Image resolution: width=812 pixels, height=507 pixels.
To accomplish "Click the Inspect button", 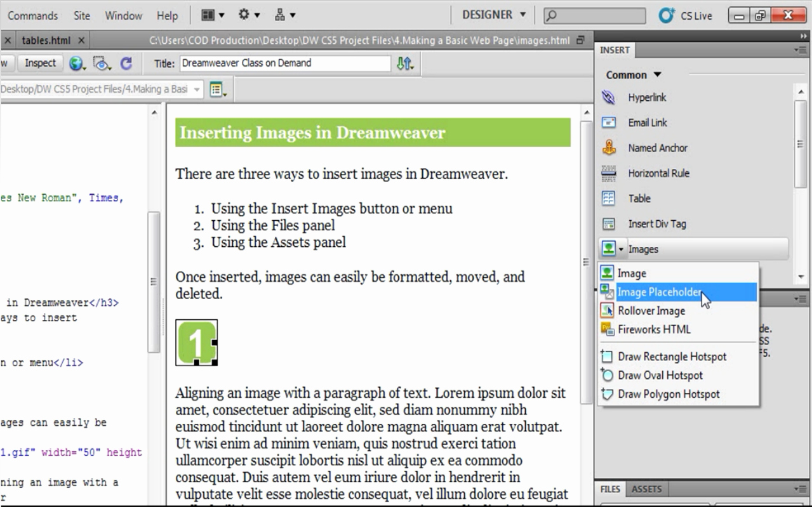I will (x=40, y=63).
